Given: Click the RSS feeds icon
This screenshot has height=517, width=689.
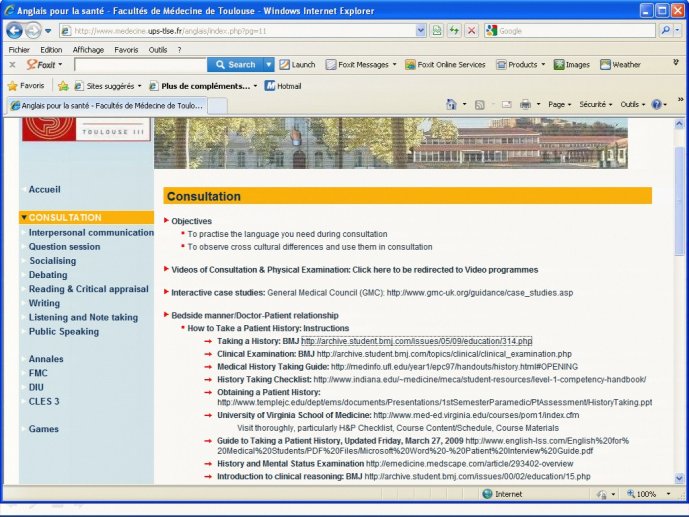Looking at the screenshot, I should pos(480,105).
